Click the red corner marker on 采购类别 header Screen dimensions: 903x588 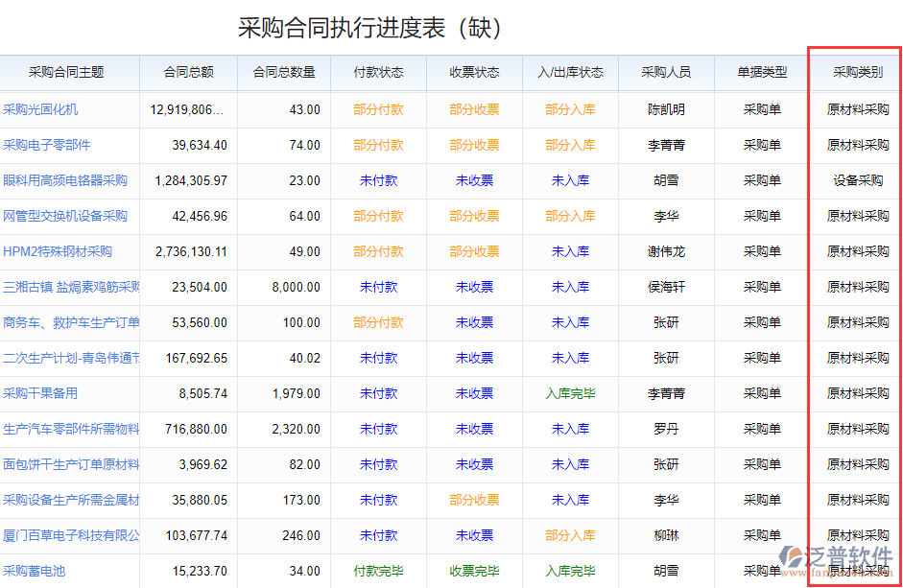(895, 61)
